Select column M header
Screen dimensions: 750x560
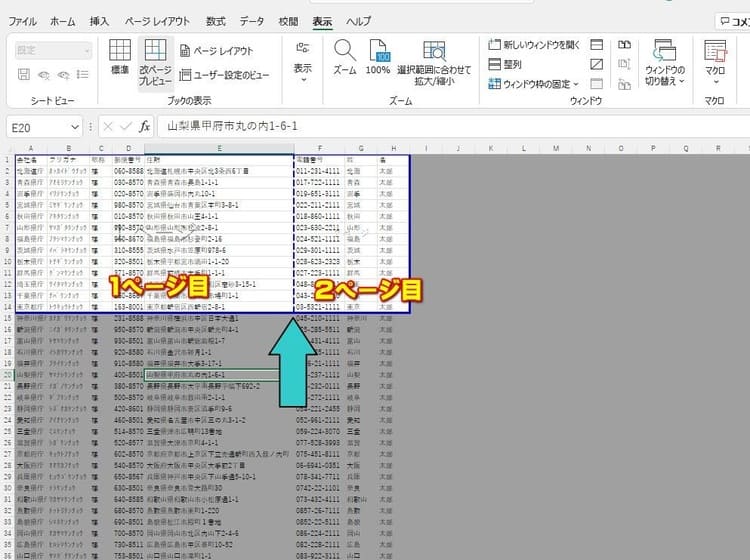pos(556,149)
